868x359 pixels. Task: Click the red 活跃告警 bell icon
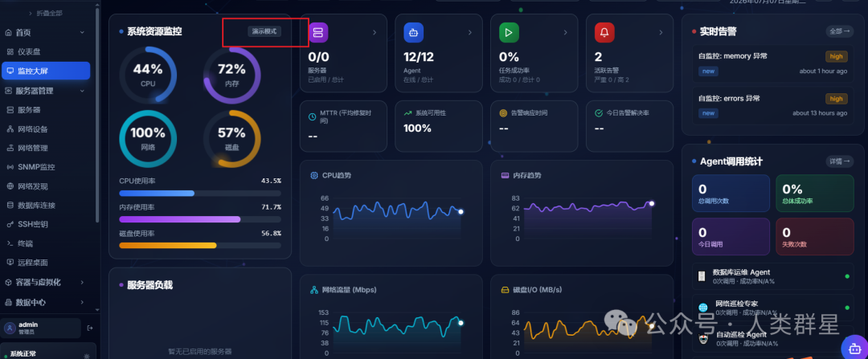(604, 33)
